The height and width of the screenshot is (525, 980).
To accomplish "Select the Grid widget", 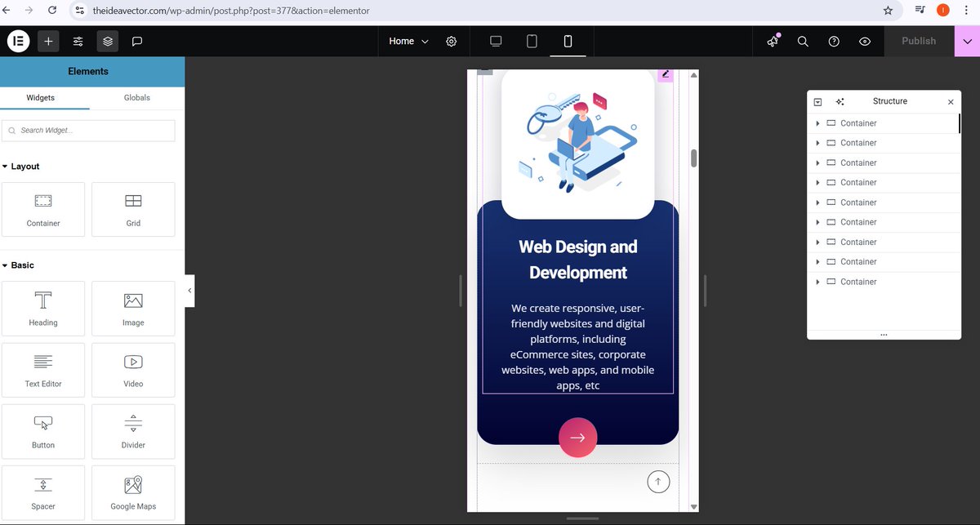I will point(133,209).
